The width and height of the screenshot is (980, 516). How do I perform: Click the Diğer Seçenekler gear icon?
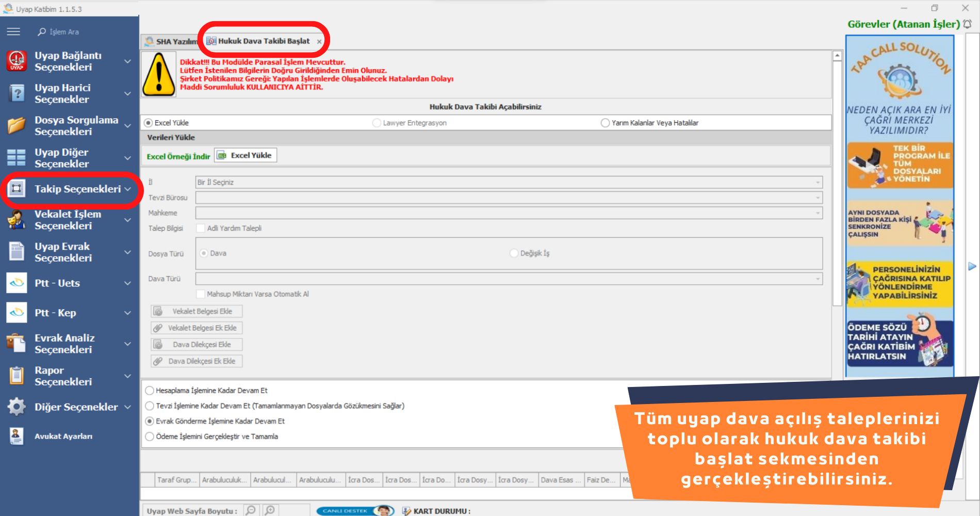17,407
